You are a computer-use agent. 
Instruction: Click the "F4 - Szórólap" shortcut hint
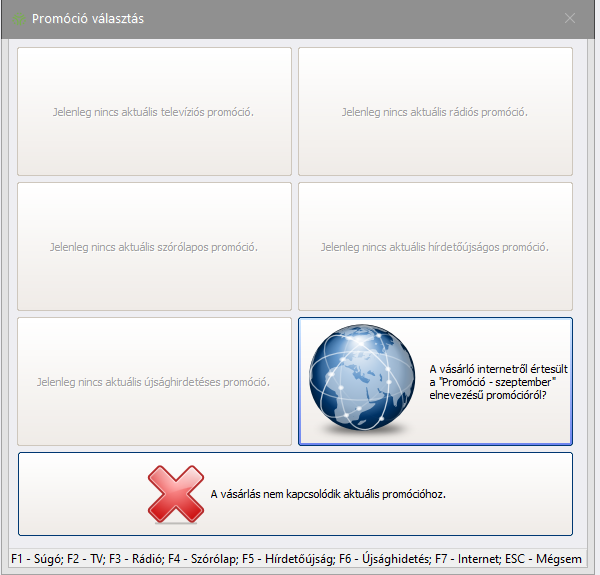[202, 557]
